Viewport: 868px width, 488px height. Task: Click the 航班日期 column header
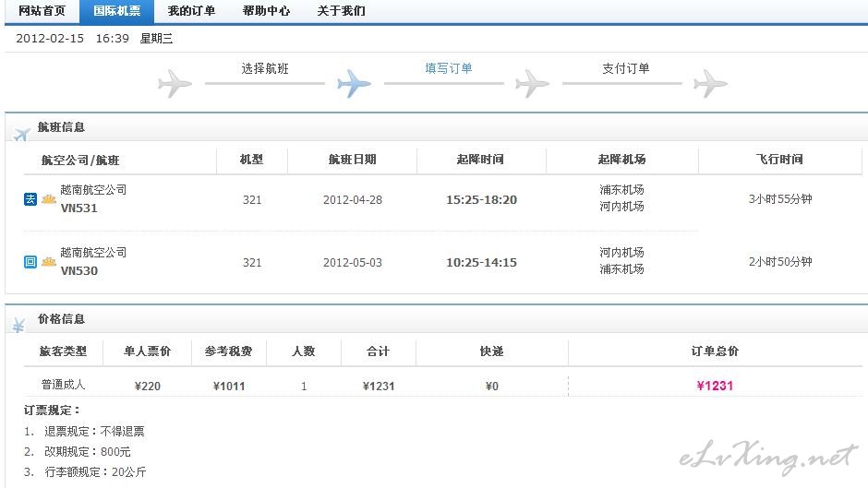click(352, 160)
